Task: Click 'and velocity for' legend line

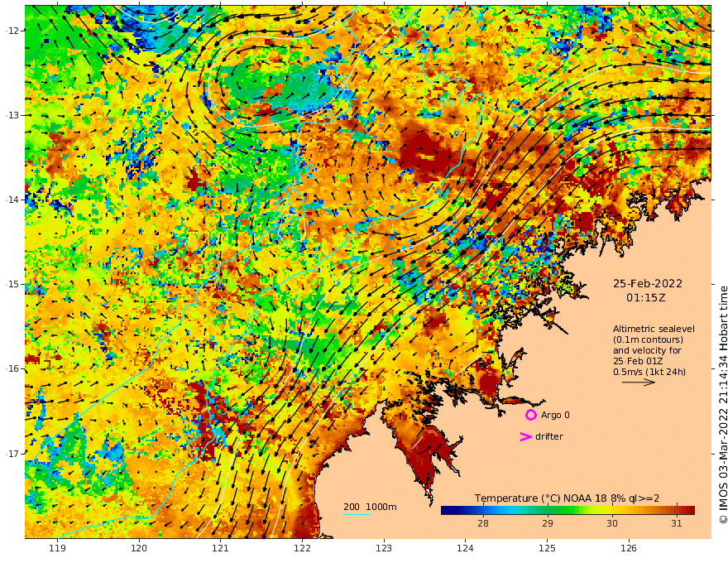Action: click(647, 350)
